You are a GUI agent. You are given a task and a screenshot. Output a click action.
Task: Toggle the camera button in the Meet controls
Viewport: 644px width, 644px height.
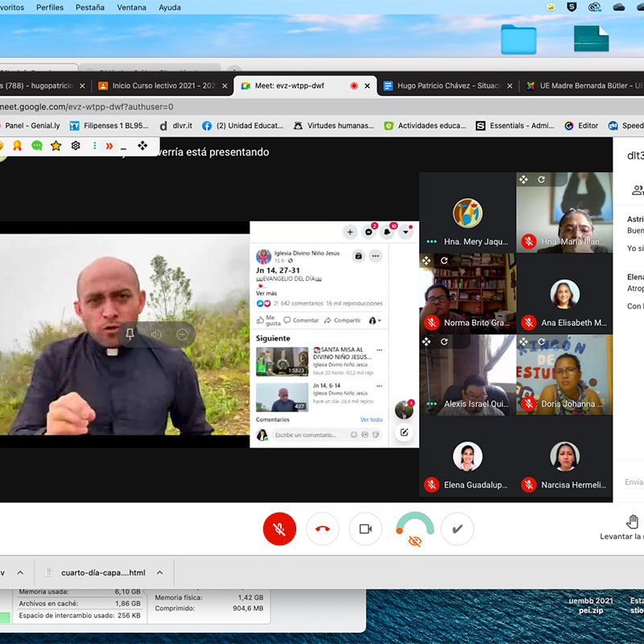tap(365, 529)
